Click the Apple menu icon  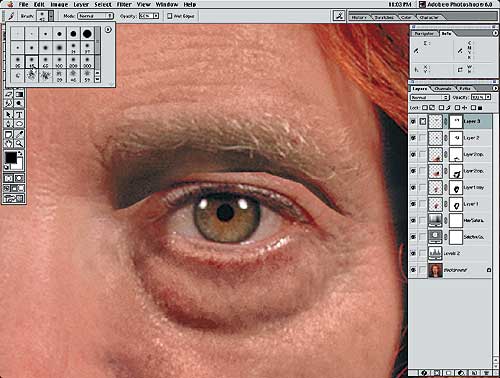click(9, 4)
